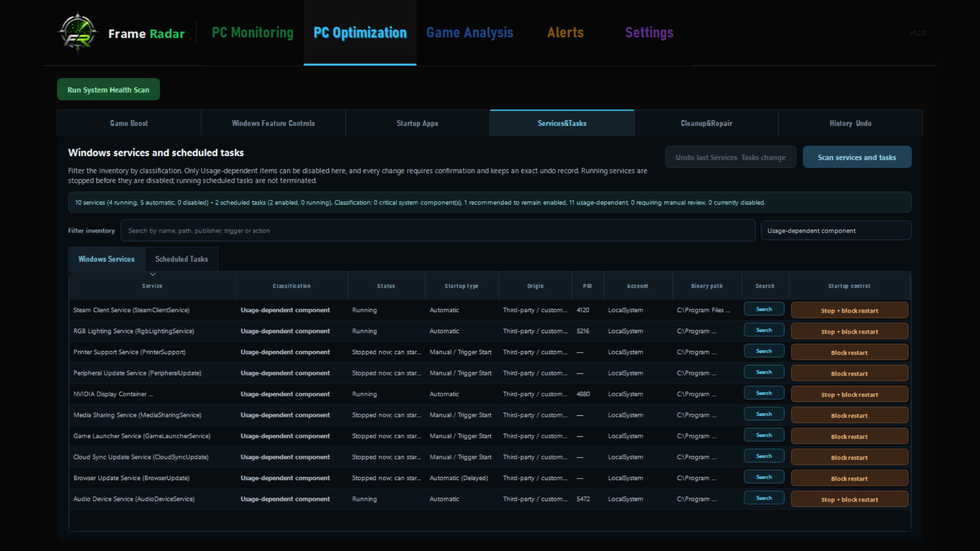Search for Media Sharing Service
The image size is (980, 551).
[764, 414]
